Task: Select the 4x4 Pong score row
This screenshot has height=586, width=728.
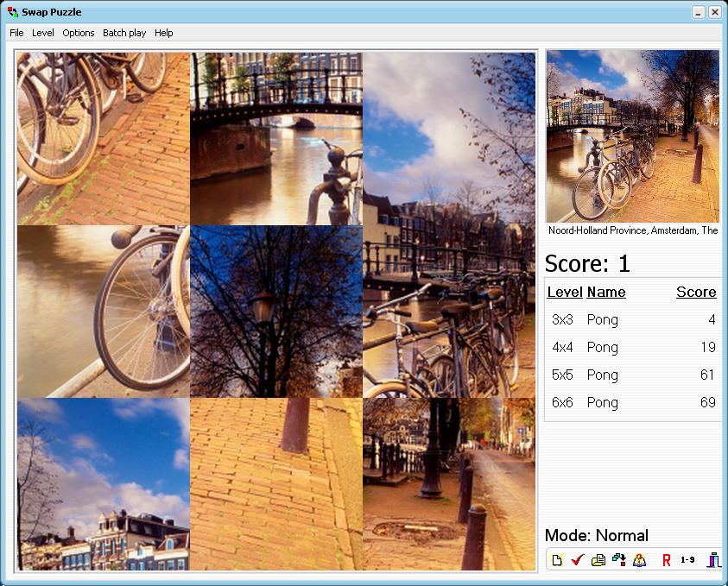Action: coord(633,347)
